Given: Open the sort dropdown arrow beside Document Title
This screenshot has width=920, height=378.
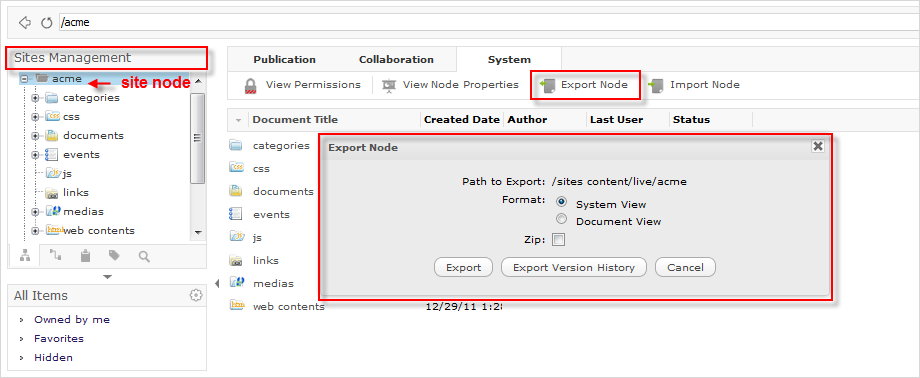Looking at the screenshot, I should tap(238, 120).
